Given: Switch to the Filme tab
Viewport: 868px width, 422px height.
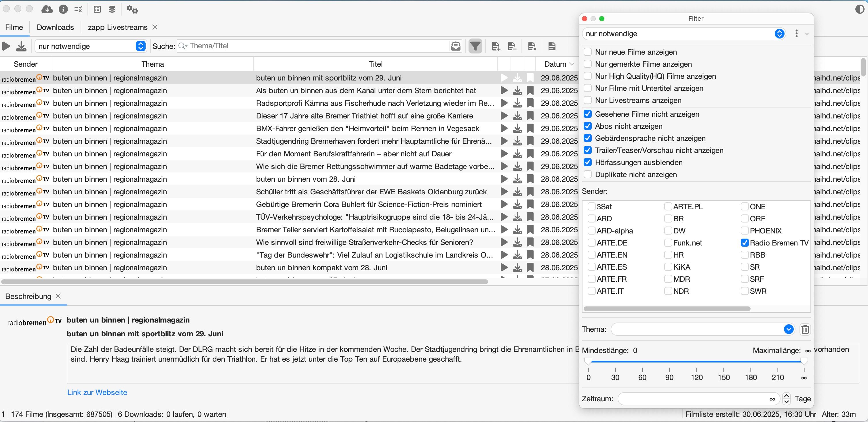Looking at the screenshot, I should click(x=14, y=27).
